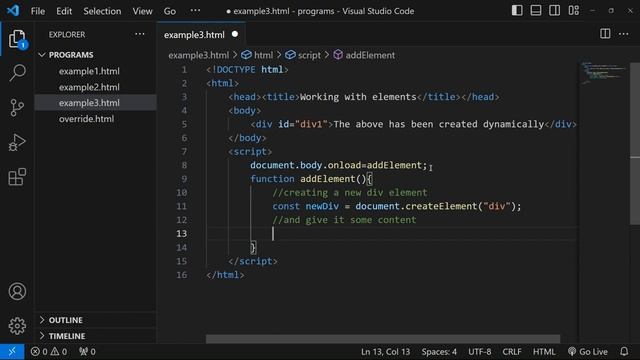The height and width of the screenshot is (360, 640).
Task: Open the File menu
Action: pos(38,11)
